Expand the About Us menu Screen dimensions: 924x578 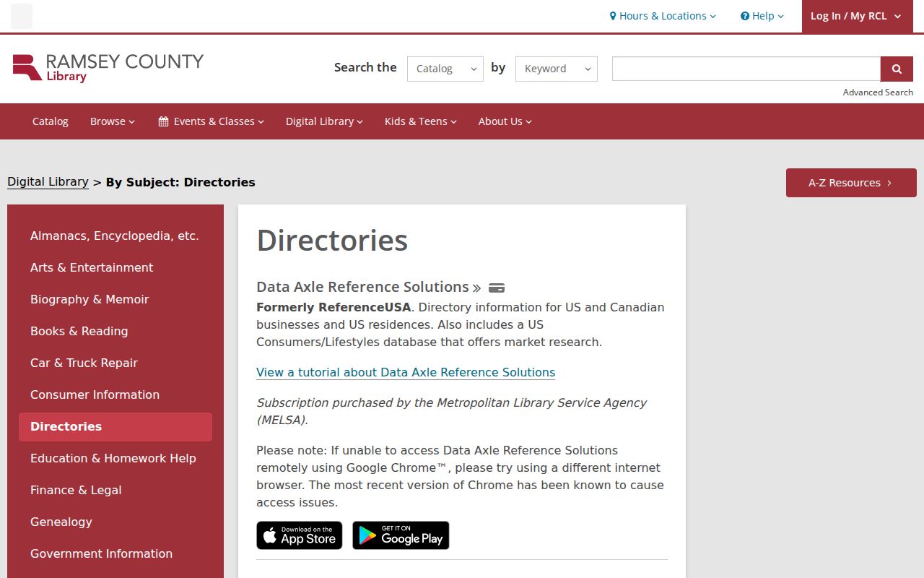point(505,121)
